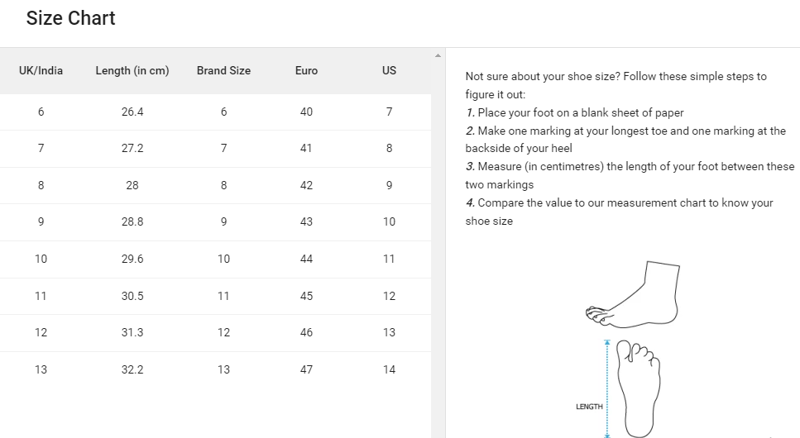Click the LENGTH label beside the foot
The image size is (800, 438).
587,407
